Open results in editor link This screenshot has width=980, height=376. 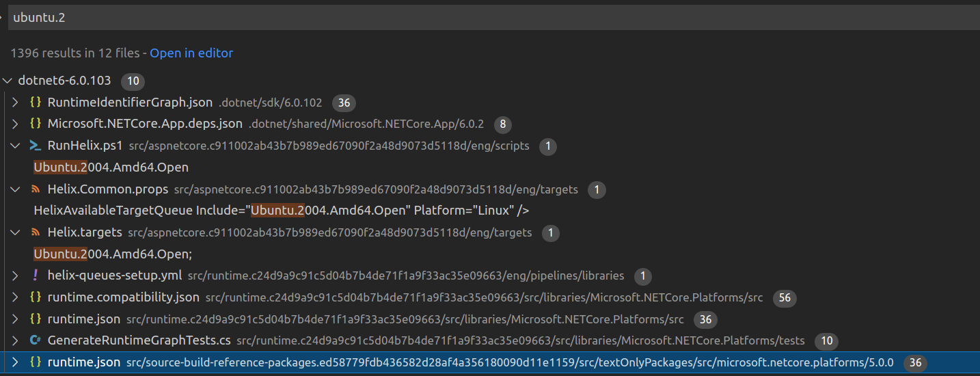click(191, 53)
